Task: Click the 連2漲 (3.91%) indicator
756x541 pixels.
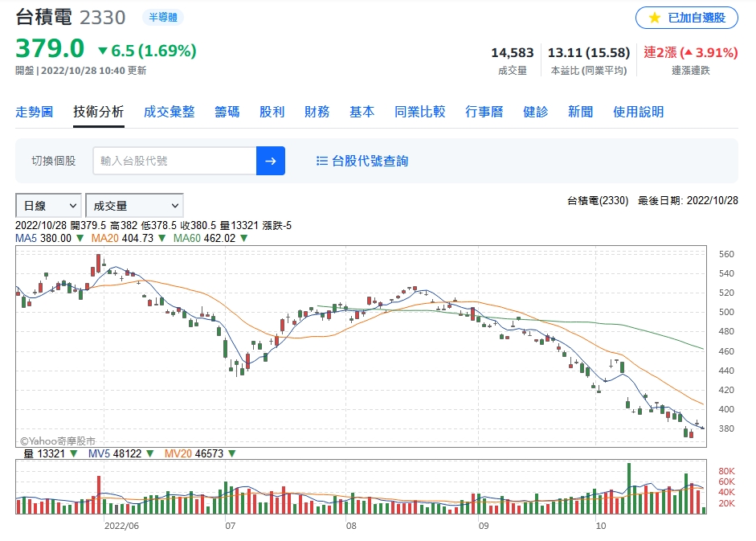Action: point(691,52)
